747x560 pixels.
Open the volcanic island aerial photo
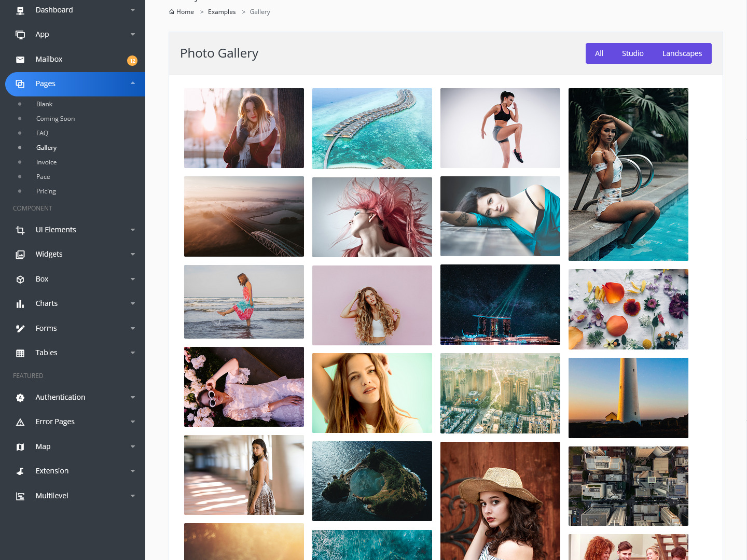tap(372, 481)
